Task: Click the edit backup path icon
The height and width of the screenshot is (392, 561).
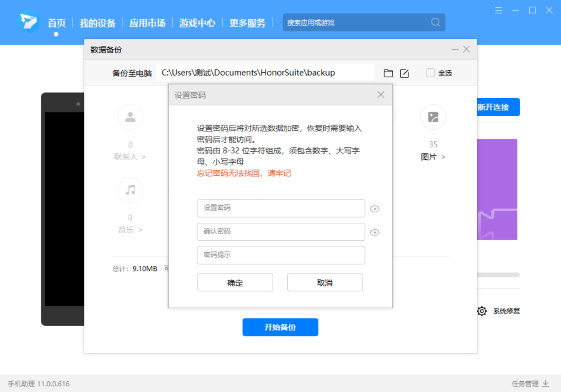Action: point(404,73)
